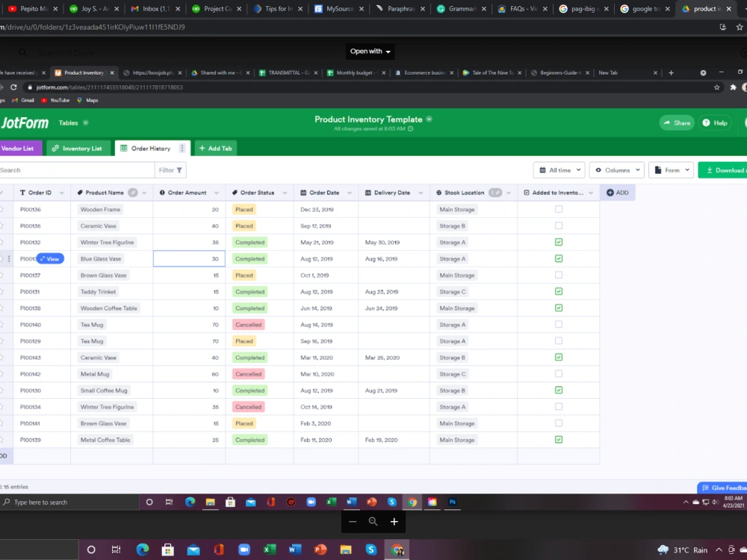The image size is (747, 560).
Task: Expand the Open with dropdown
Action: (371, 52)
